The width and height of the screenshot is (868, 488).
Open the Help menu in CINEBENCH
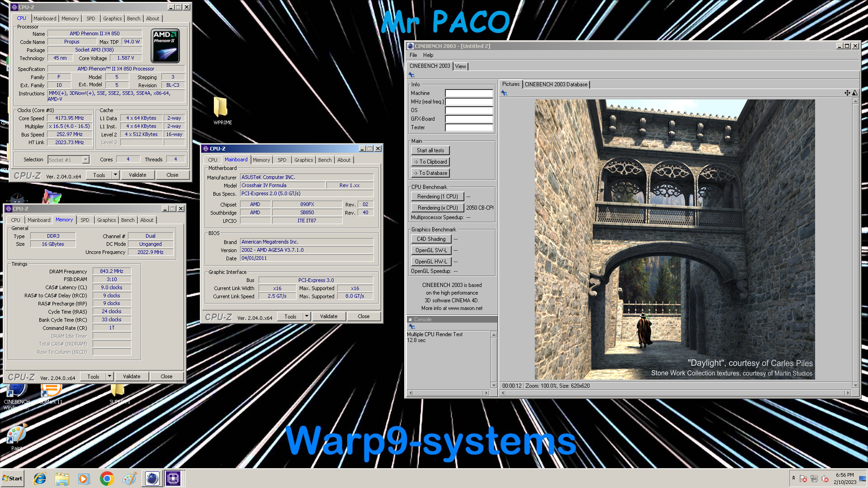point(428,55)
